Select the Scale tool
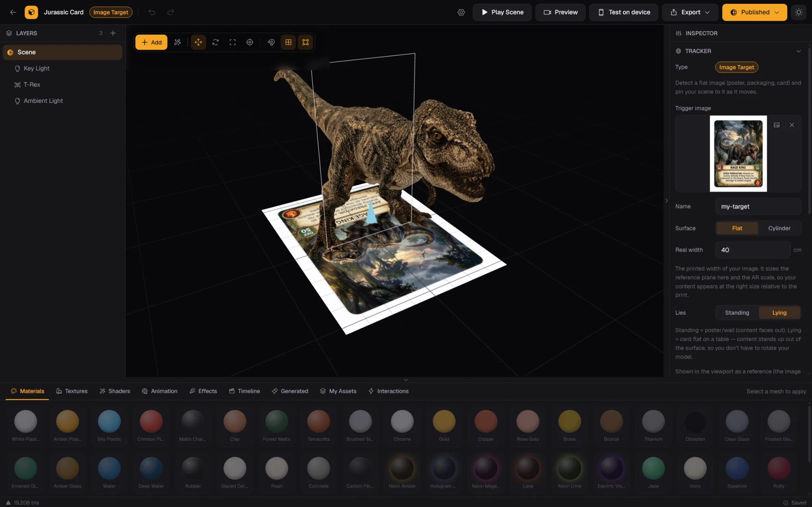812x507 pixels. pos(232,42)
